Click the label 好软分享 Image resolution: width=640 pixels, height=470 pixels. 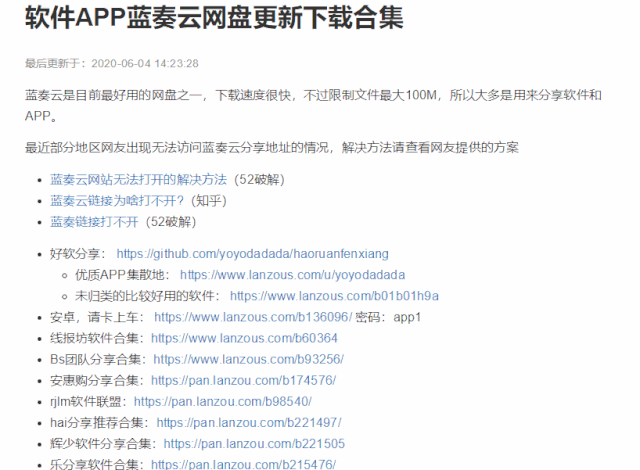(75, 254)
